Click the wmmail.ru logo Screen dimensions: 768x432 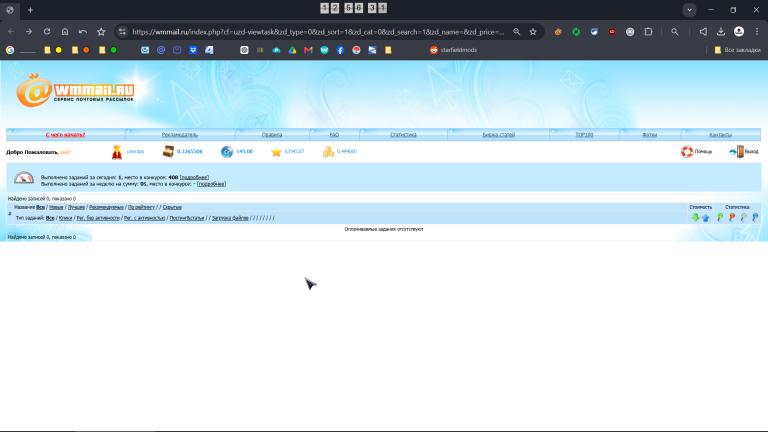coord(75,91)
